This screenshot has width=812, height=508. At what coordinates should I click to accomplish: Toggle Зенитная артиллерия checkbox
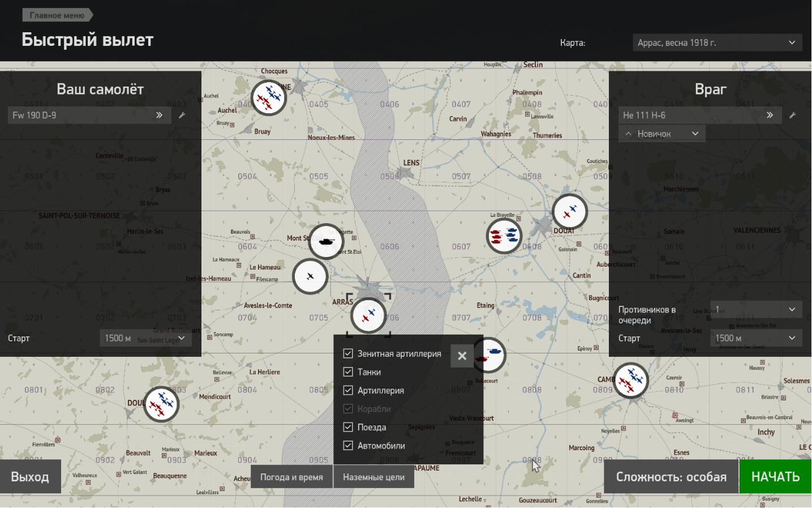348,353
